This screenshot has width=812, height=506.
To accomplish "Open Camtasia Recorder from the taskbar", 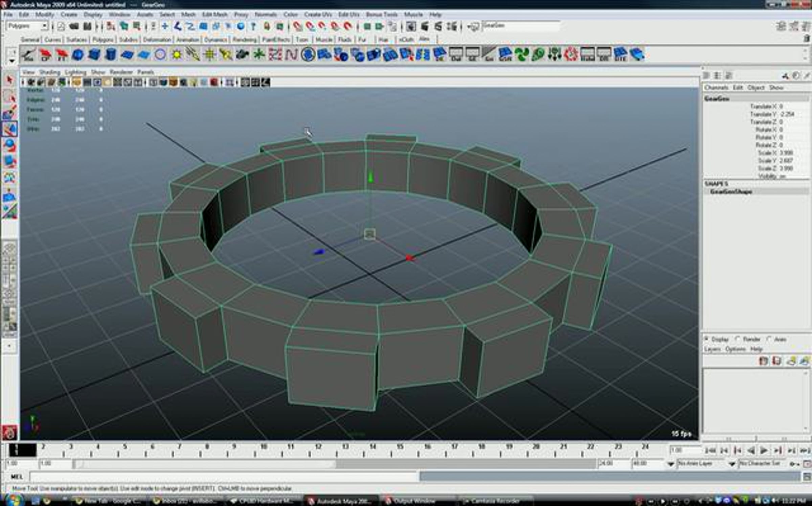I will coord(495,501).
